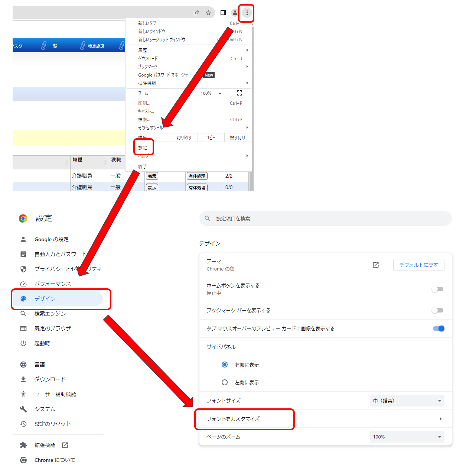Click デフォルトに戻す button
466x476 pixels.
418,265
